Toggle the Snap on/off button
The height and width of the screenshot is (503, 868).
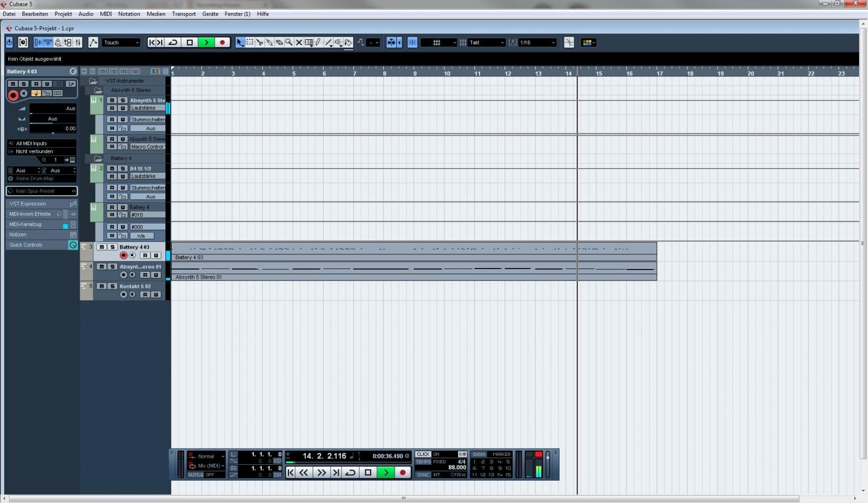tap(412, 42)
